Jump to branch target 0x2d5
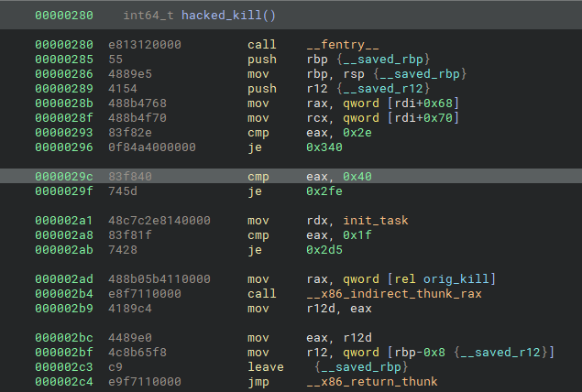The width and height of the screenshot is (582, 392). (324, 250)
